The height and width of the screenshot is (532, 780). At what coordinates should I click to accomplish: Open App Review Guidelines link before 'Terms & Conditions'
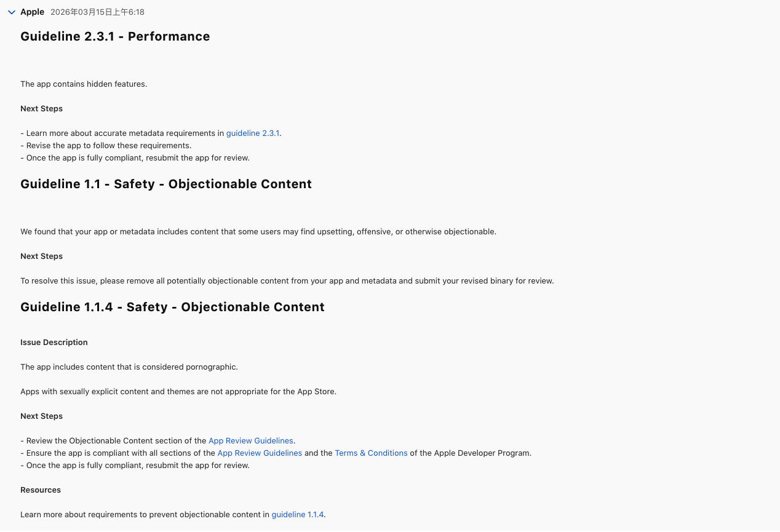click(x=260, y=453)
